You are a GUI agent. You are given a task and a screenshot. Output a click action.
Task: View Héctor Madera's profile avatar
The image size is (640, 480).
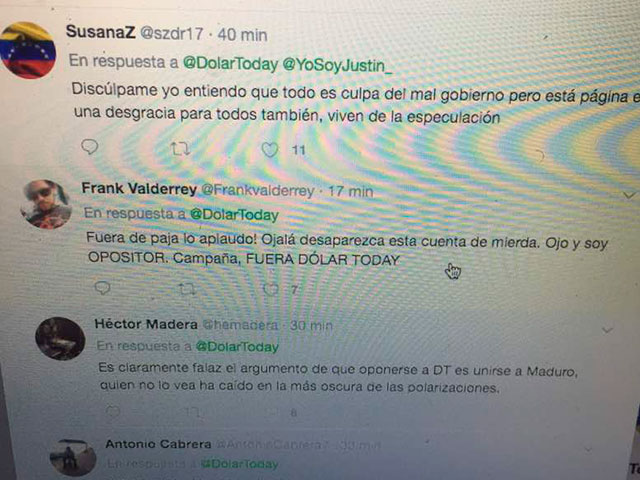pos(60,339)
